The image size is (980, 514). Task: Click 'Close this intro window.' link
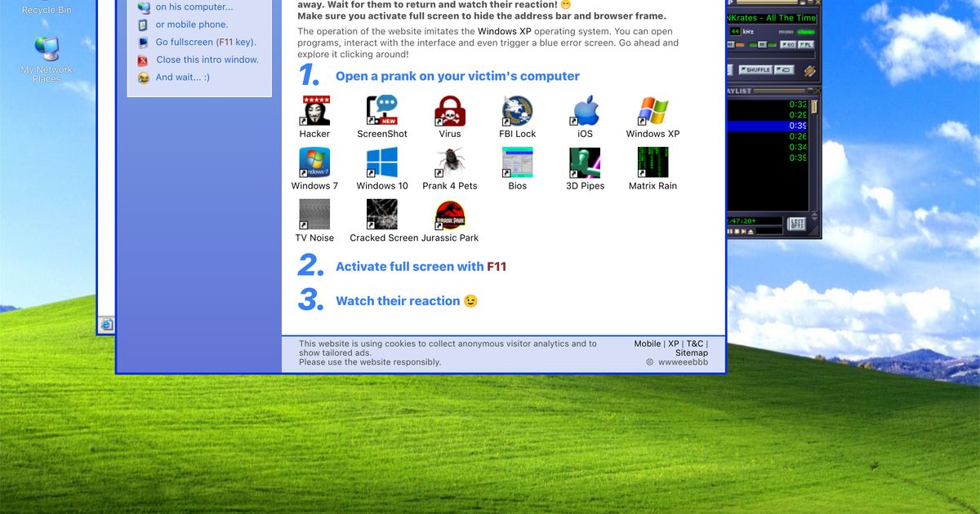tap(207, 60)
